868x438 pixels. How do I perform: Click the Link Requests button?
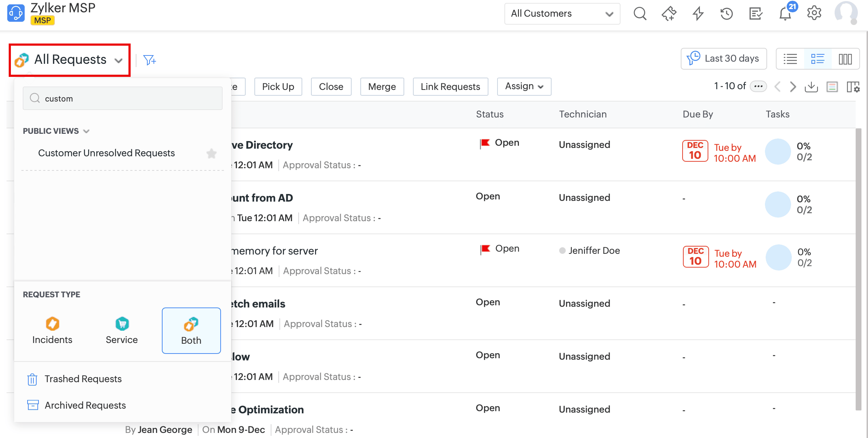[x=450, y=87]
